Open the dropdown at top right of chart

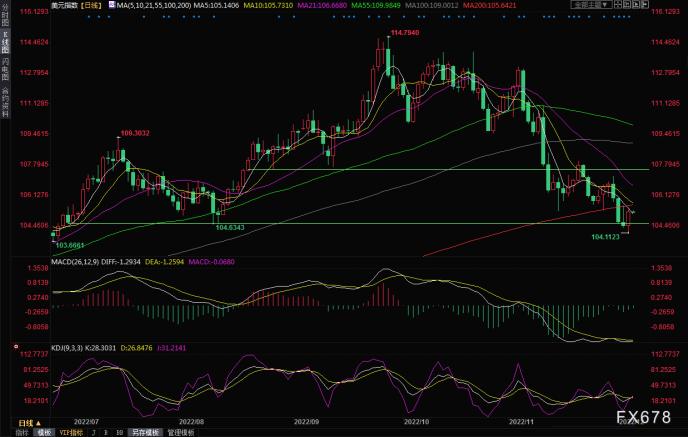[x=591, y=4]
